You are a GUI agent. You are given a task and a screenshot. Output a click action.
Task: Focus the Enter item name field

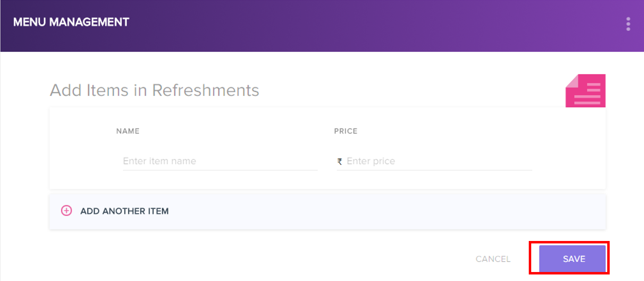[220, 161]
